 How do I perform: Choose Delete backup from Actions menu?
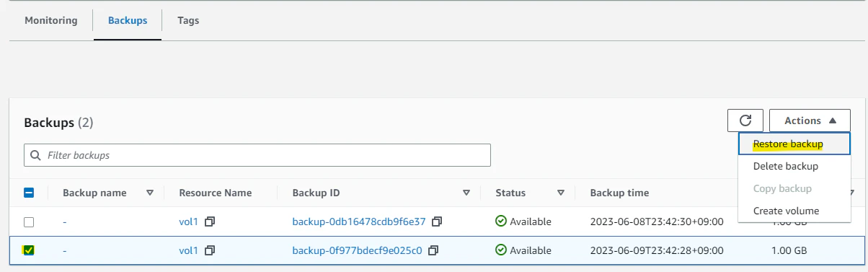click(794, 166)
